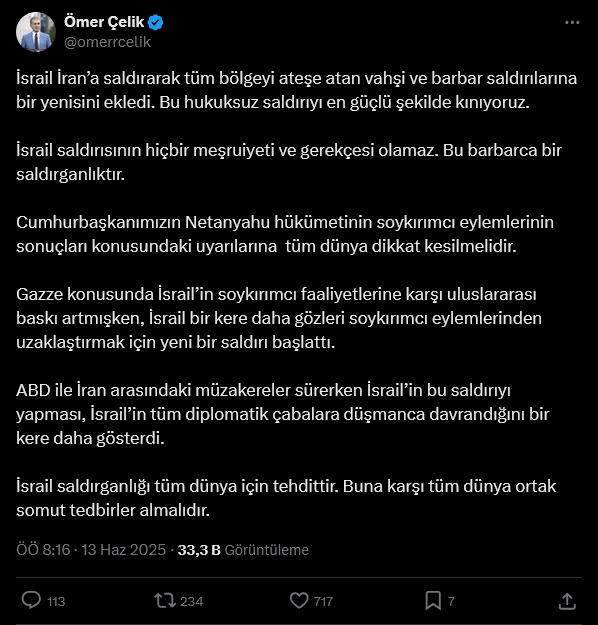Click the display name Ömer Çelik
598x625 pixels.
[104, 22]
